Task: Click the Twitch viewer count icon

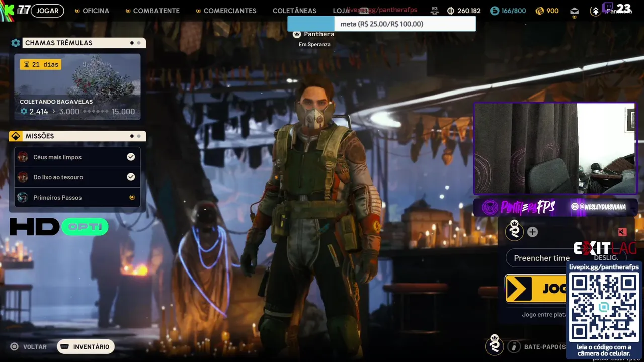Action: point(608,7)
